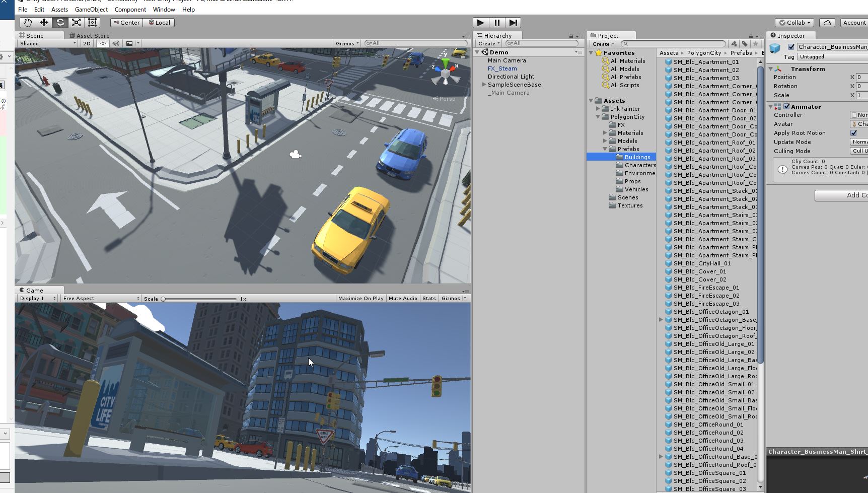Click the Hierarchy panel lock icon
Viewport: 868px width, 493px height.
point(571,36)
